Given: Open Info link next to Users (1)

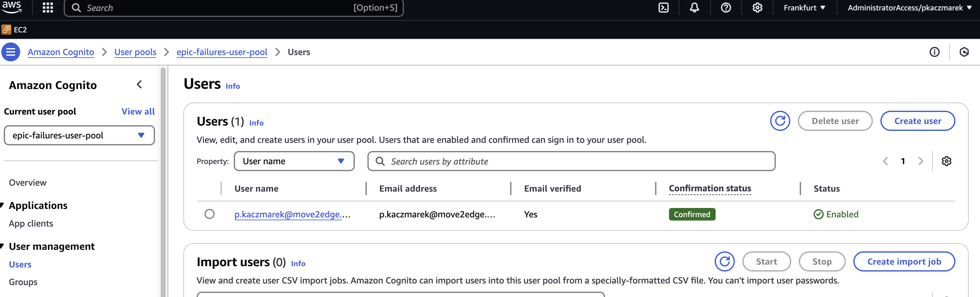Looking at the screenshot, I should [x=256, y=123].
